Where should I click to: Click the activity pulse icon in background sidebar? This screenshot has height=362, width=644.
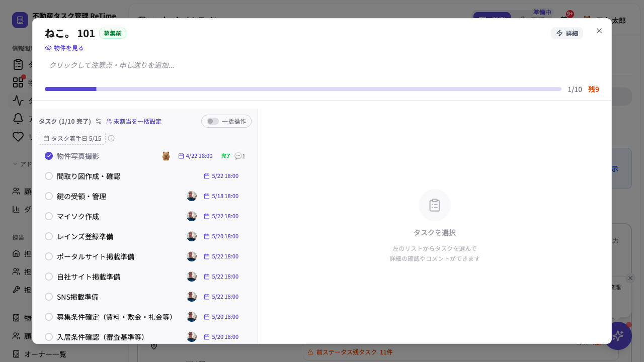coord(18,101)
